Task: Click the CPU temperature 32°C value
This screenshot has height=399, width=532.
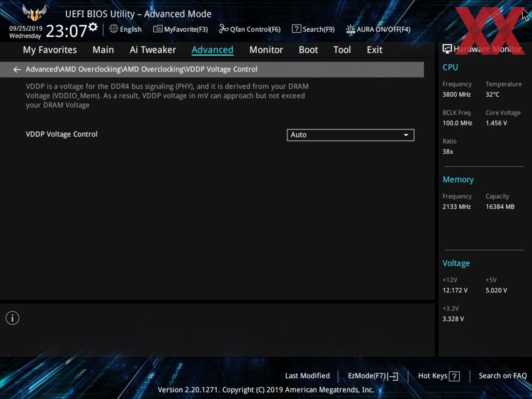Action: coord(492,94)
